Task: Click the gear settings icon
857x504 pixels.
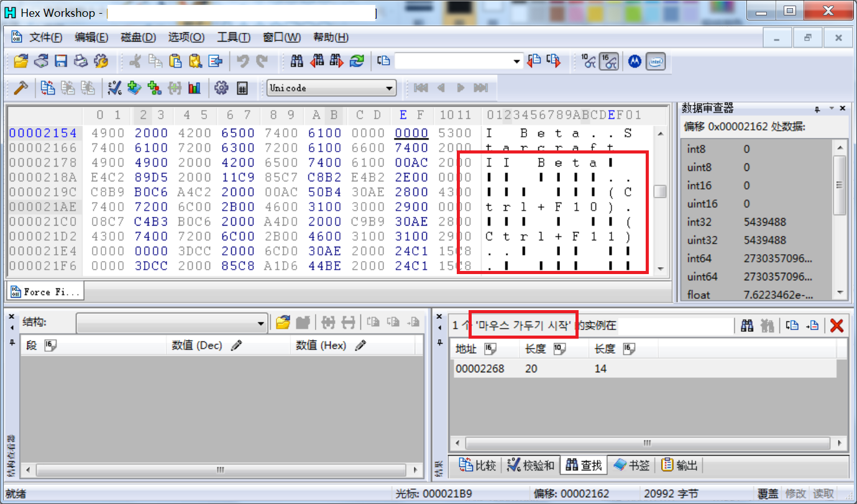Action: click(x=221, y=88)
